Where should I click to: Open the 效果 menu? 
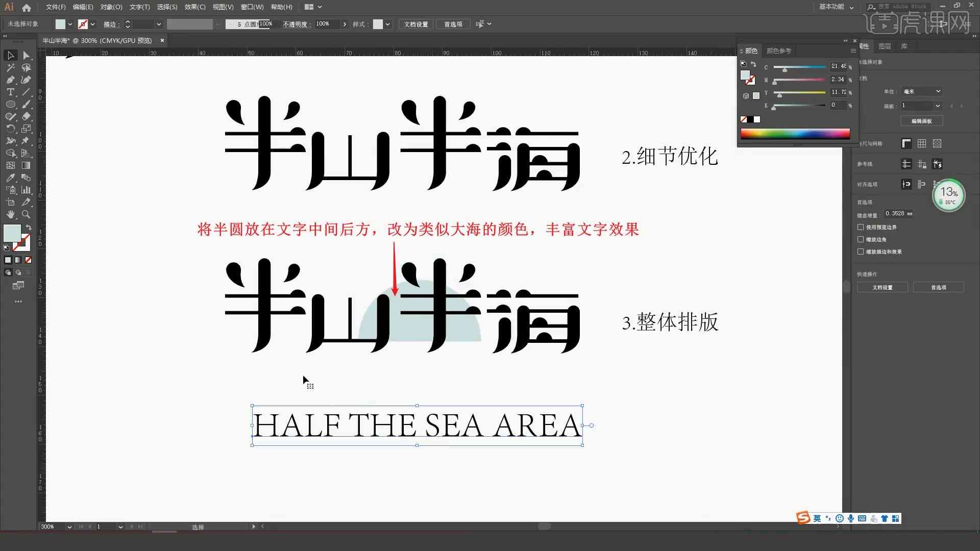191,7
